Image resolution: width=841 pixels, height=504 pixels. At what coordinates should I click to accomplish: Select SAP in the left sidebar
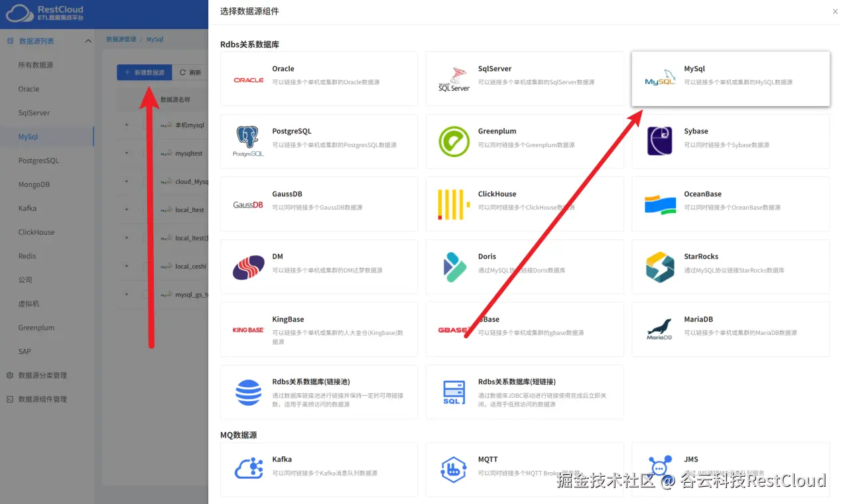pyautogui.click(x=25, y=351)
